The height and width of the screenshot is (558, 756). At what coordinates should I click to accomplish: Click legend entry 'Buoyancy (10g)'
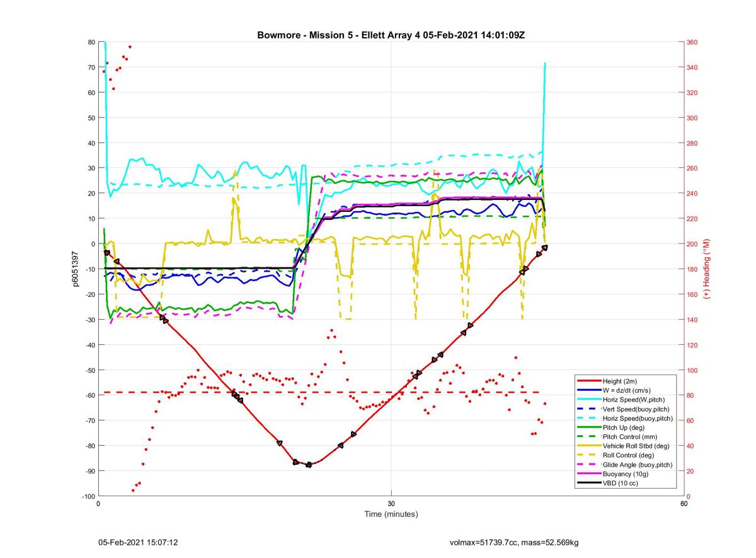coord(625,474)
